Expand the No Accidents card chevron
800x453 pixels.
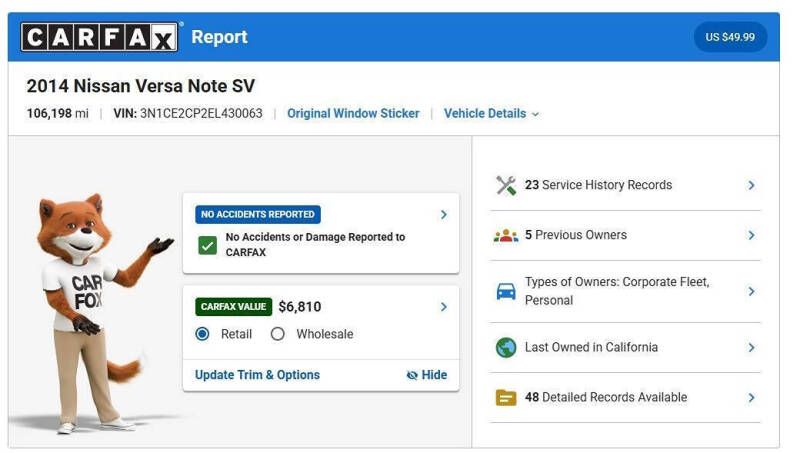(x=443, y=215)
